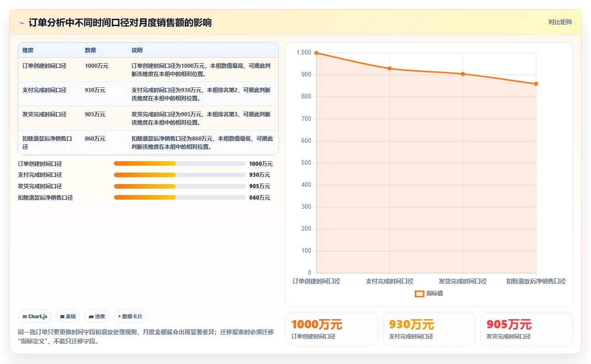Select the 数据卡片 tag chip
This screenshot has width=591, height=364.
[x=130, y=316]
